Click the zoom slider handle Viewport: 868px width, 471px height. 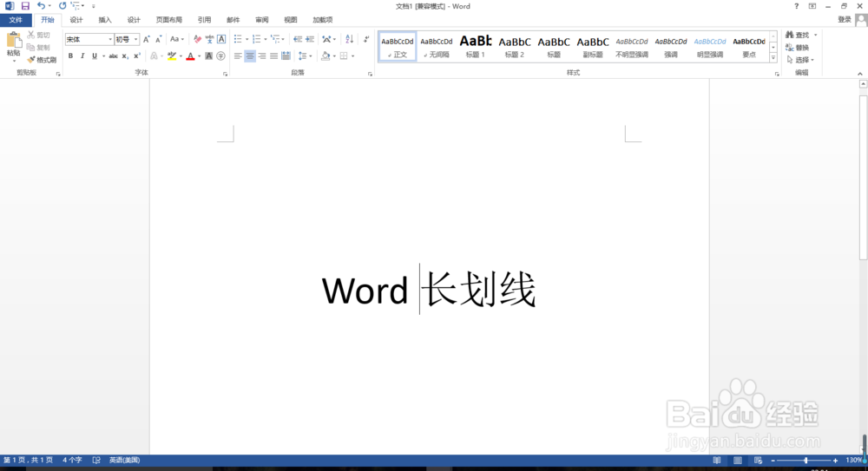[806, 460]
